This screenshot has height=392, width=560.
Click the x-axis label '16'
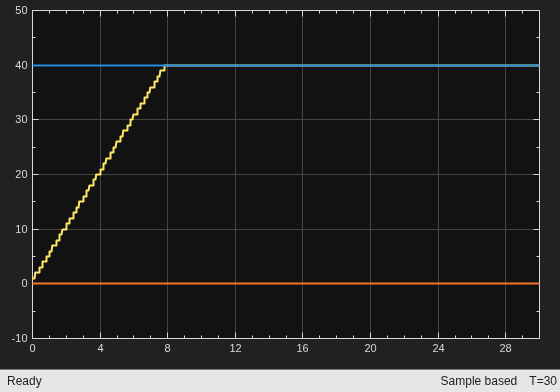coord(302,348)
